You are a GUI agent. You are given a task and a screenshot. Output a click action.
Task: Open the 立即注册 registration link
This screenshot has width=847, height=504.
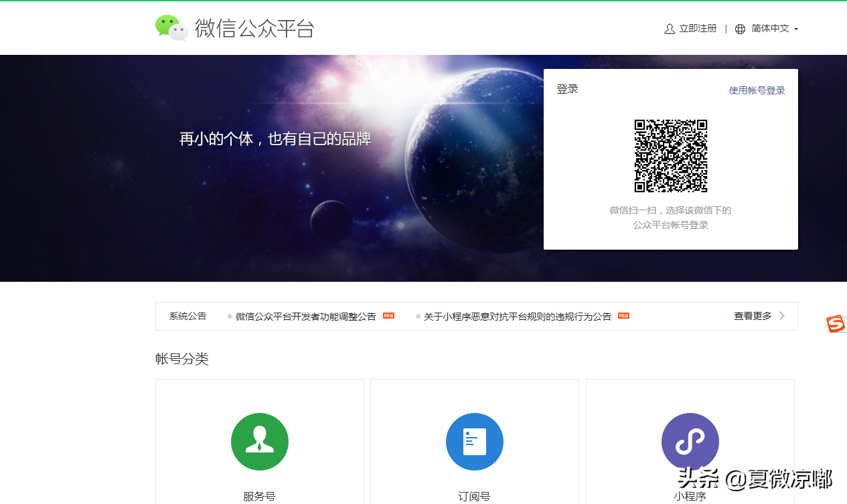pyautogui.click(x=696, y=28)
